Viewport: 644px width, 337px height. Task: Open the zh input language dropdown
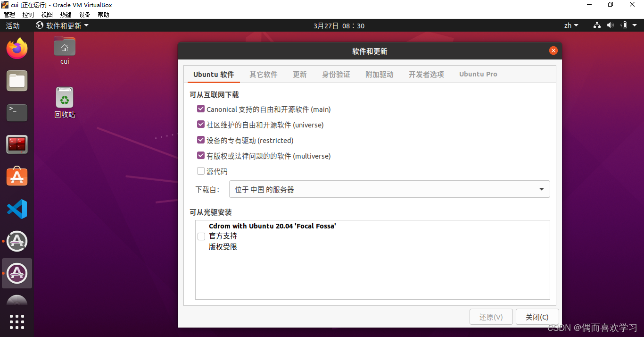pyautogui.click(x=571, y=25)
